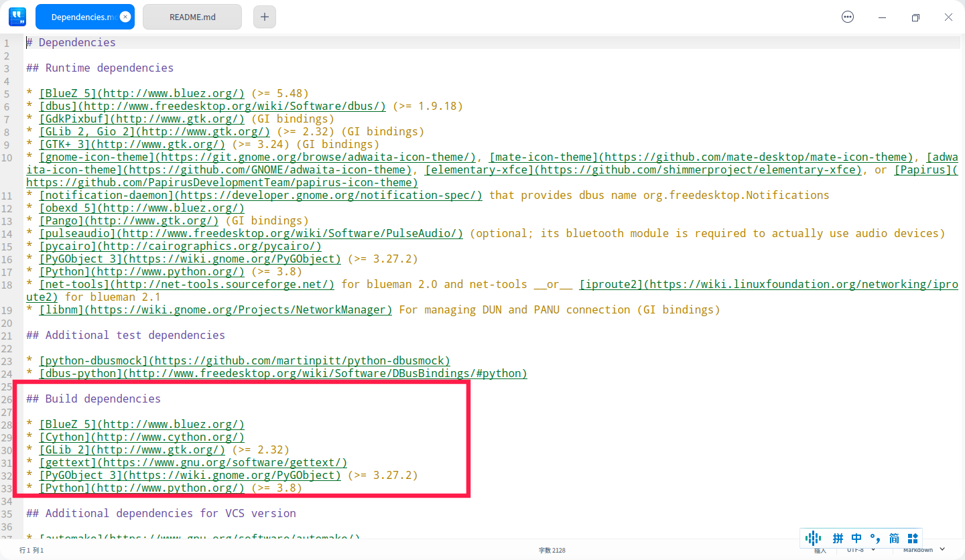Click the 'GLib 2, Gio 2' link text
Screen dimensions: 965x560
tap(154, 131)
